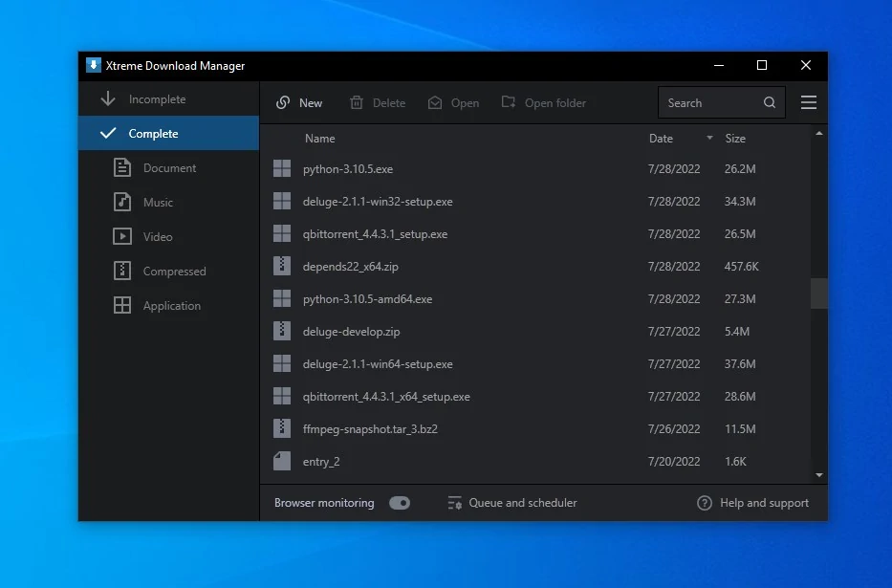Click the search magnifier icon

pos(769,102)
